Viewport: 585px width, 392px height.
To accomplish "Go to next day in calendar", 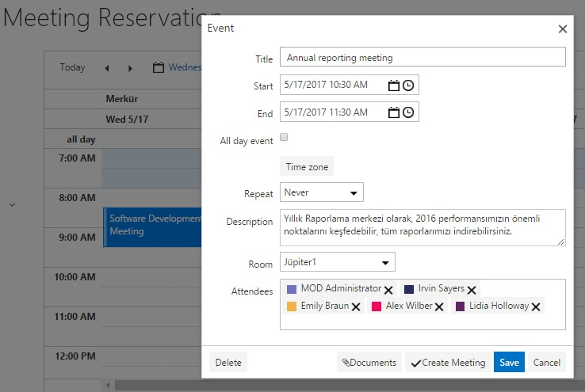I will (x=130, y=68).
